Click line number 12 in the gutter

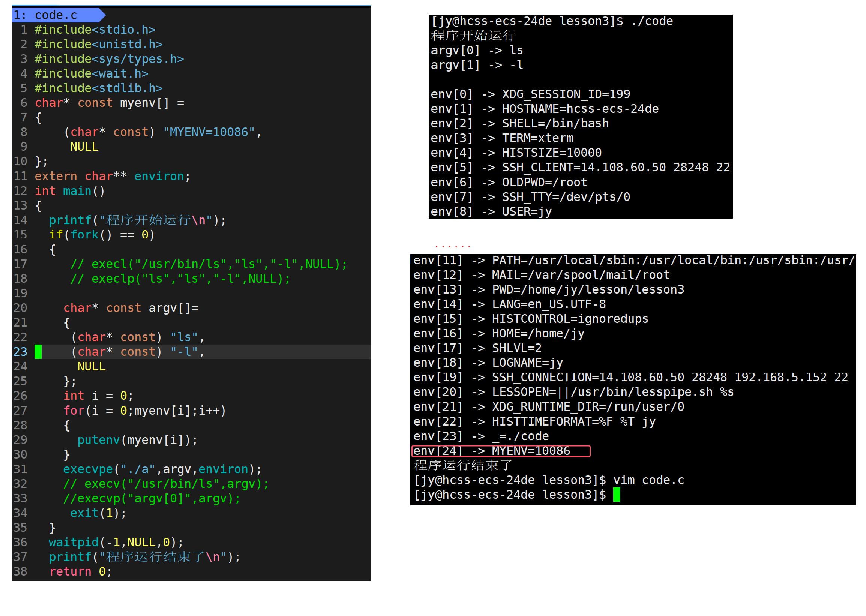click(21, 191)
